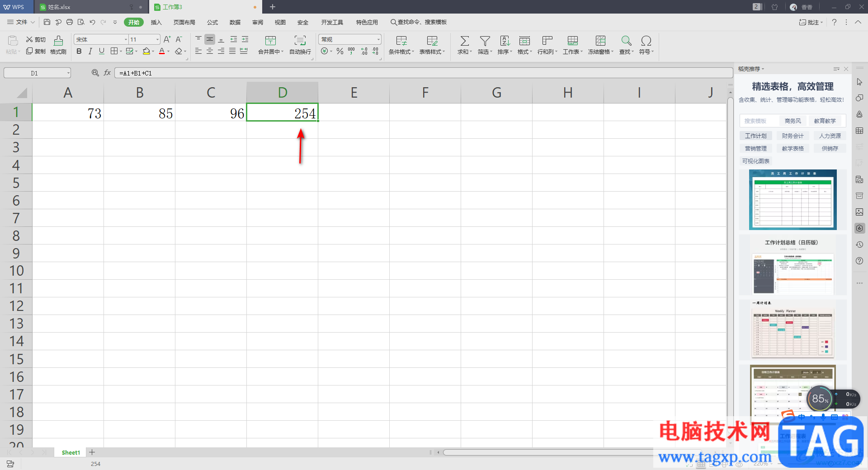Click the Undo arrow icon

[x=92, y=22]
